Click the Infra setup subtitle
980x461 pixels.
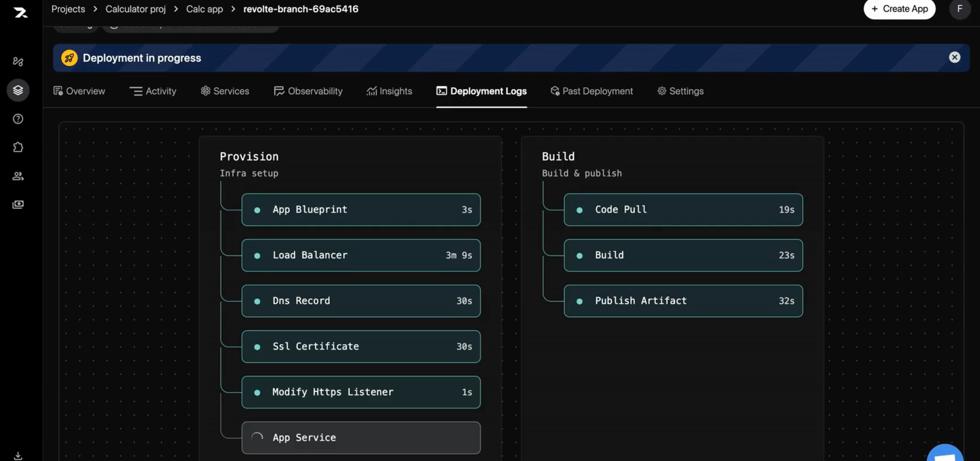[x=249, y=173]
